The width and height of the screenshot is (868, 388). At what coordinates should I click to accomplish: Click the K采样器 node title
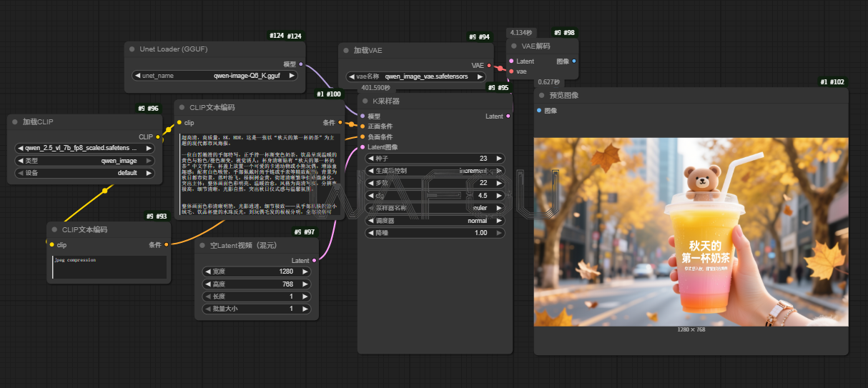click(x=386, y=101)
